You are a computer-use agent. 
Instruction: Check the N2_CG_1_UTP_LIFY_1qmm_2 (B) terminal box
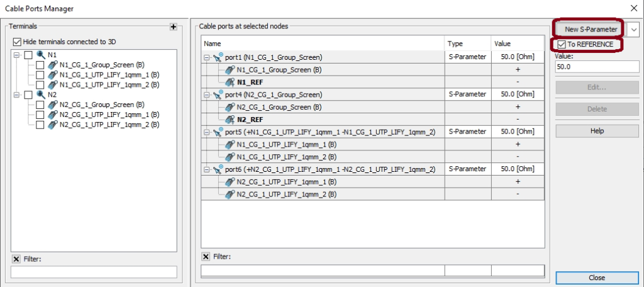click(x=40, y=125)
